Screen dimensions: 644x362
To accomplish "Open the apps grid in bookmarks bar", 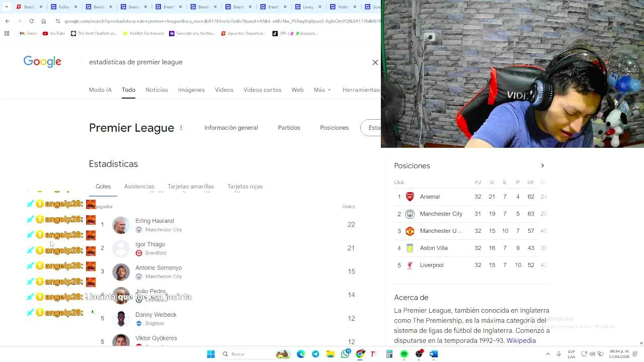I will 7,34.
